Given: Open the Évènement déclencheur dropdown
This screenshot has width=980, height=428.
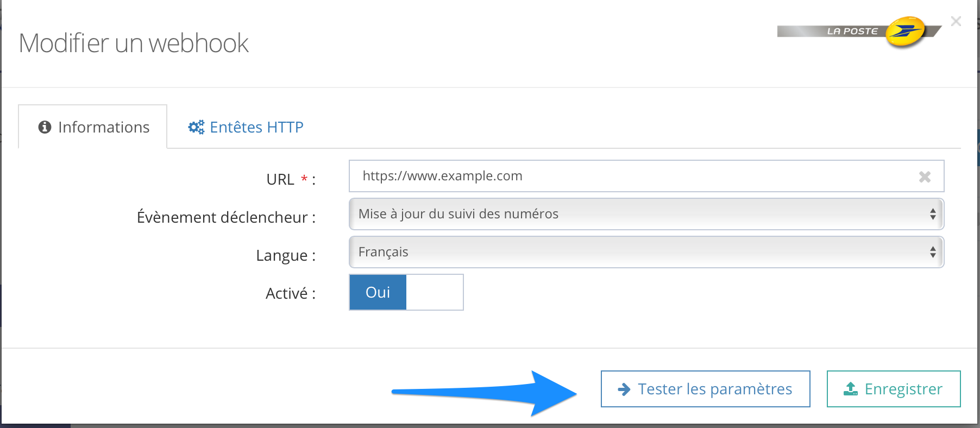Looking at the screenshot, I should click(x=641, y=214).
